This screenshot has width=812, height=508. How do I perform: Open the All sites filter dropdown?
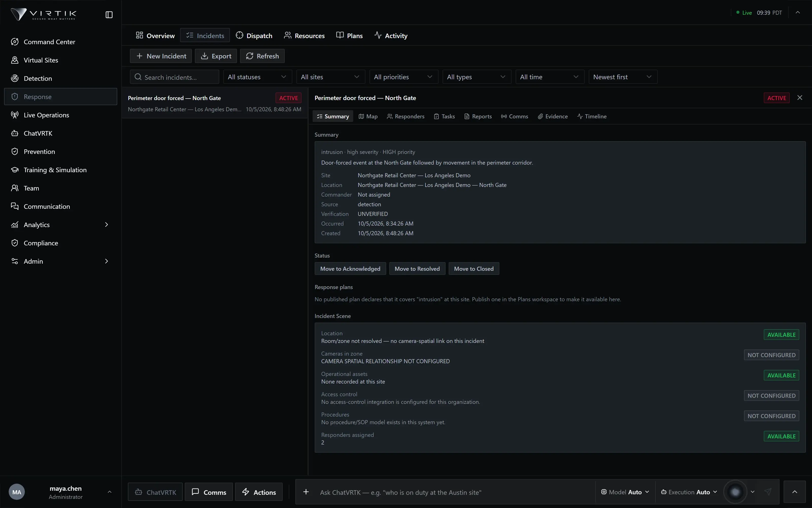point(330,77)
